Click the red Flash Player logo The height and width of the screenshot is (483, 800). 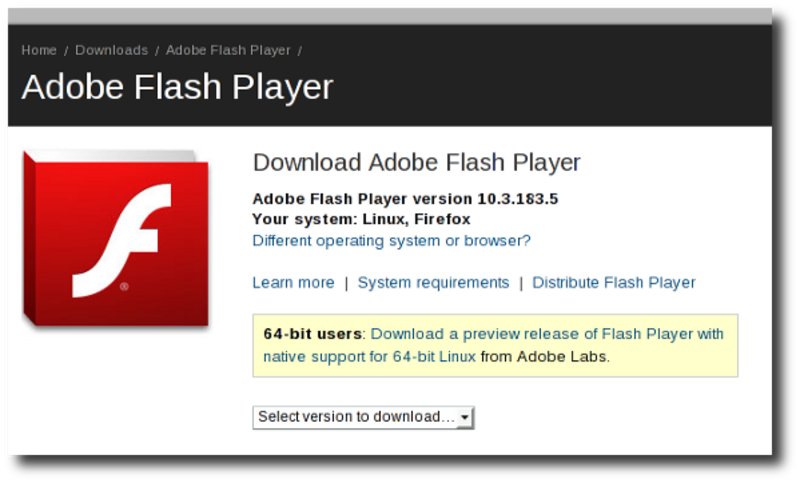tap(116, 239)
